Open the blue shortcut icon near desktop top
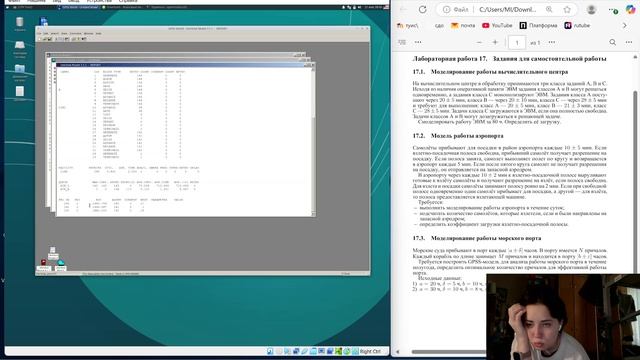 coord(44,21)
